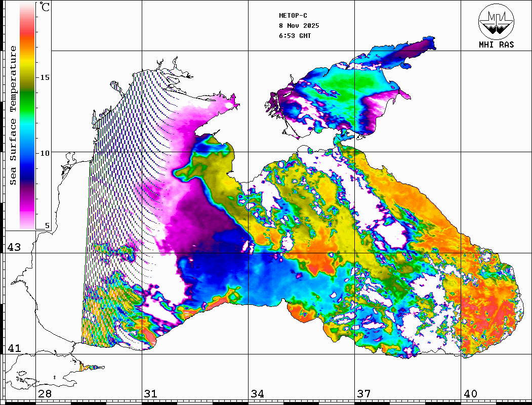532x405 pixels.
Task: Select the green band on the color scale
Action: click(x=27, y=94)
